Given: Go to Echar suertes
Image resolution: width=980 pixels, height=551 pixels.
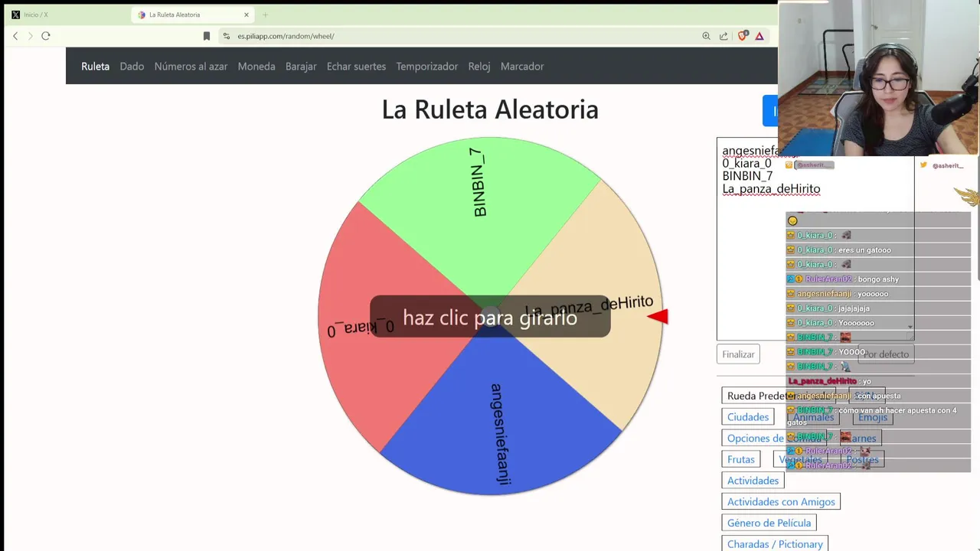Looking at the screenshot, I should pos(356,67).
